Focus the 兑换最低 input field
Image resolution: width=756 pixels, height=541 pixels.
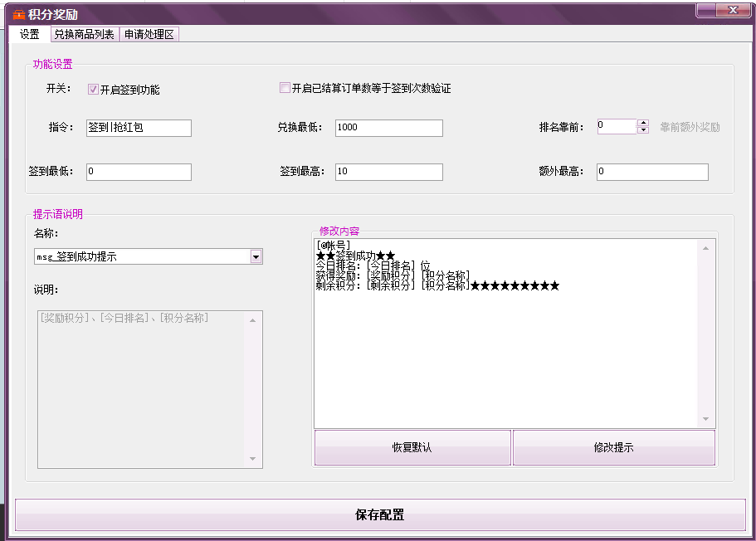click(388, 128)
